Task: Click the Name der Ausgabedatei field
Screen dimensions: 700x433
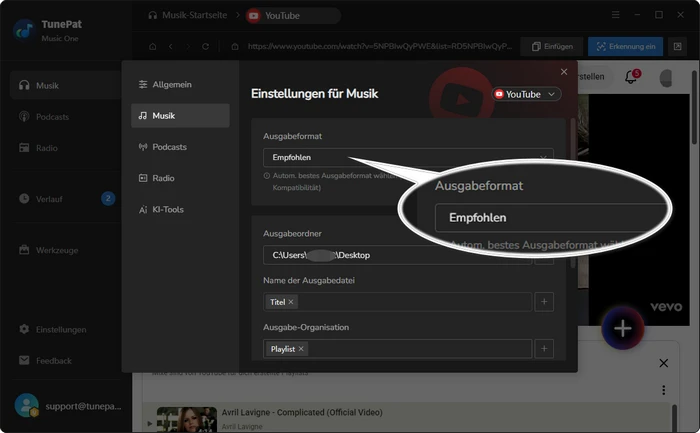Action: pyautogui.click(x=397, y=302)
